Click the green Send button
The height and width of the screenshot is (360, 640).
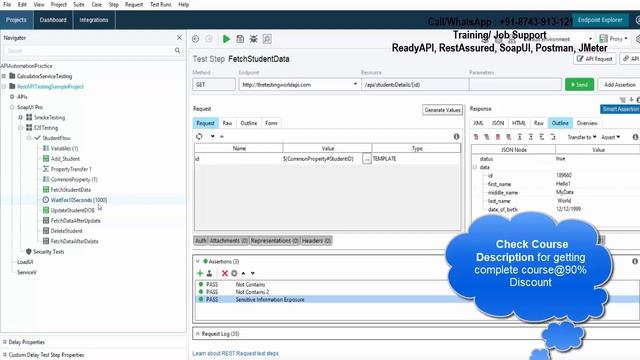[x=579, y=84]
